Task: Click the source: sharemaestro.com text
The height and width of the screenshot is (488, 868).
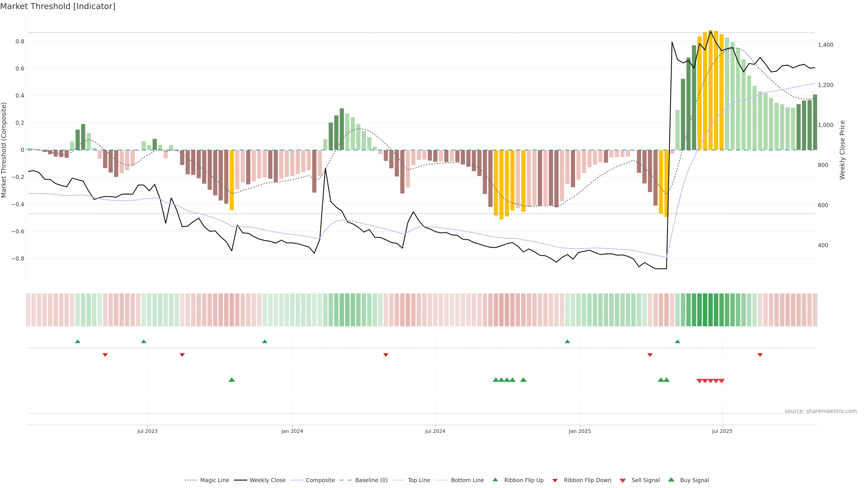Action: coord(821,411)
